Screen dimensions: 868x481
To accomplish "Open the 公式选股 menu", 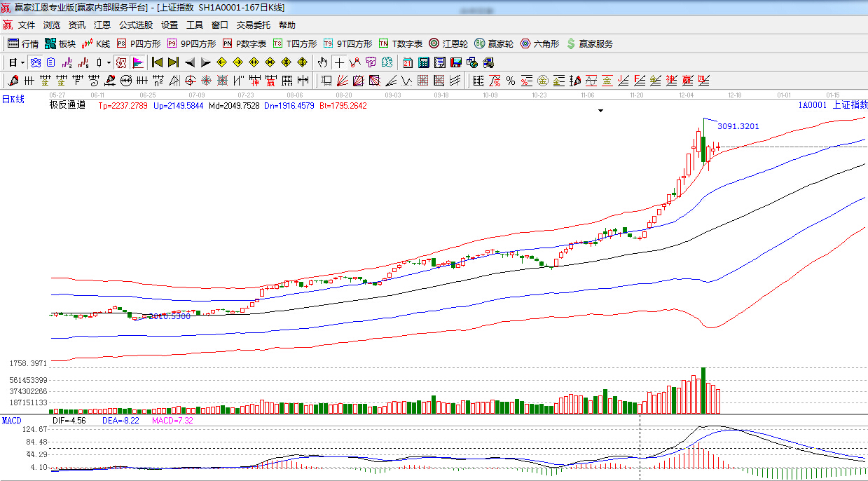I will (x=135, y=25).
